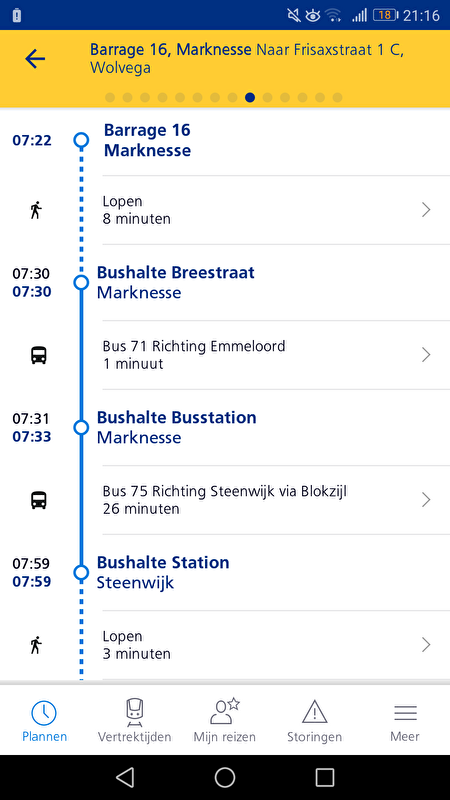Expand the Bus 71 Richting Emmeloord chevron
Screen dimensions: 450x800
pos(426,355)
